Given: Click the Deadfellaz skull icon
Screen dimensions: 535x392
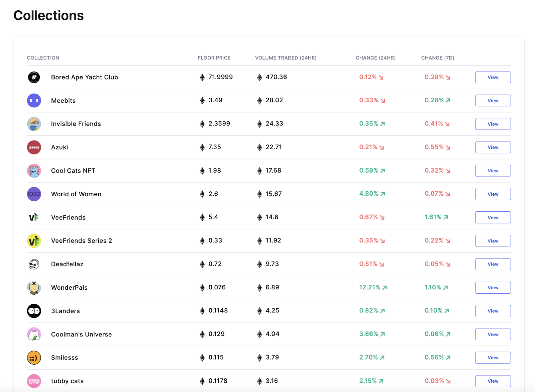Looking at the screenshot, I should point(34,264).
